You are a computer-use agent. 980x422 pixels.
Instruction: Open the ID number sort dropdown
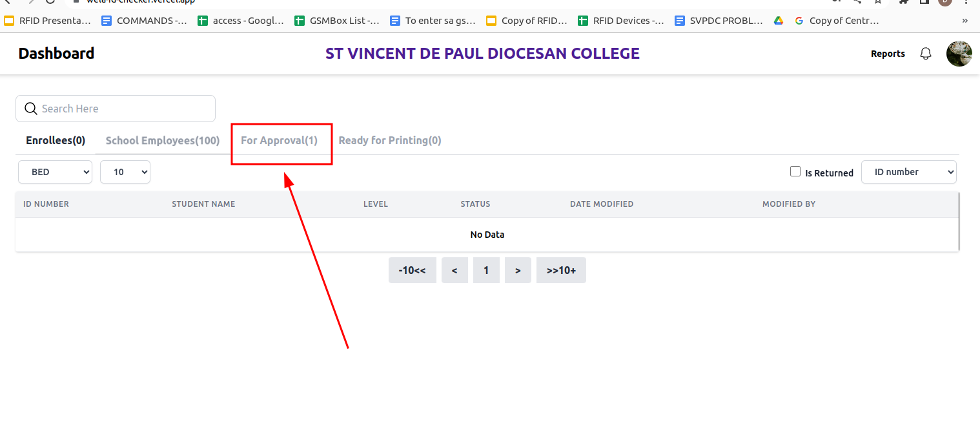pos(909,172)
